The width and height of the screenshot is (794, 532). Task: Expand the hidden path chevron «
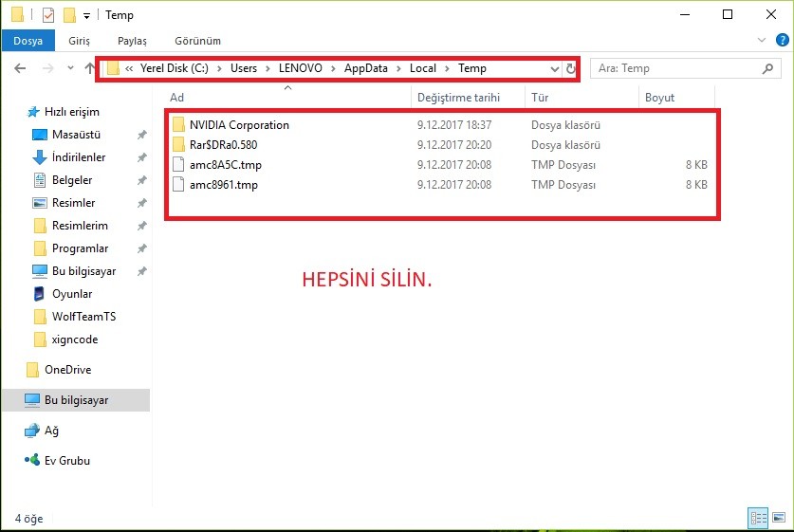point(129,69)
